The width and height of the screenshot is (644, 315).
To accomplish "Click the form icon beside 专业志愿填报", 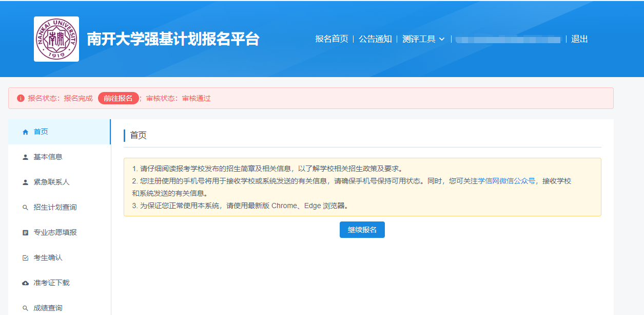I will [x=26, y=233].
